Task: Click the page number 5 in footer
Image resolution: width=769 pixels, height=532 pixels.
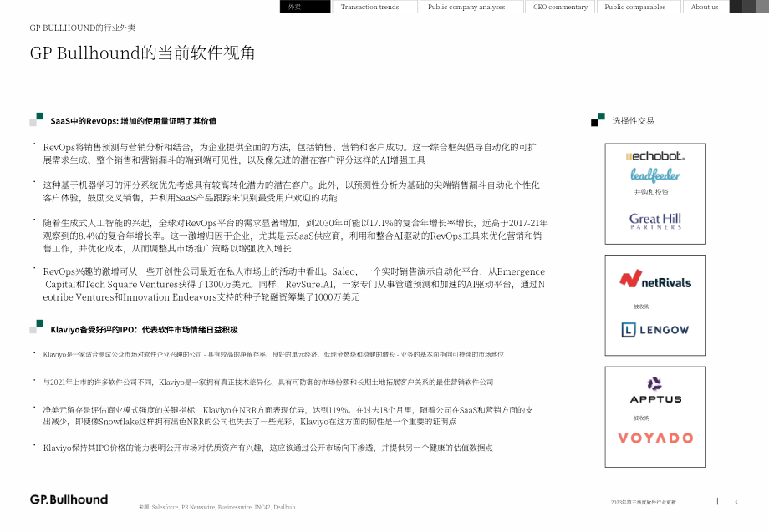Action: pyautogui.click(x=736, y=502)
